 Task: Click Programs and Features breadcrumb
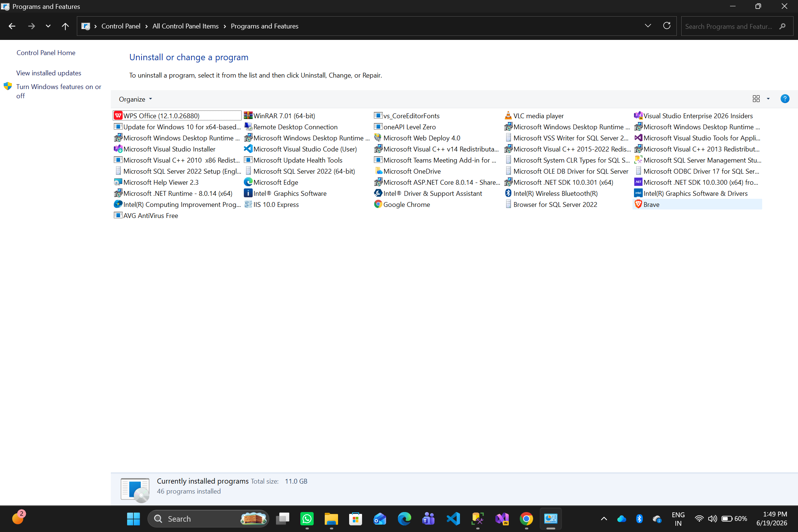point(265,26)
